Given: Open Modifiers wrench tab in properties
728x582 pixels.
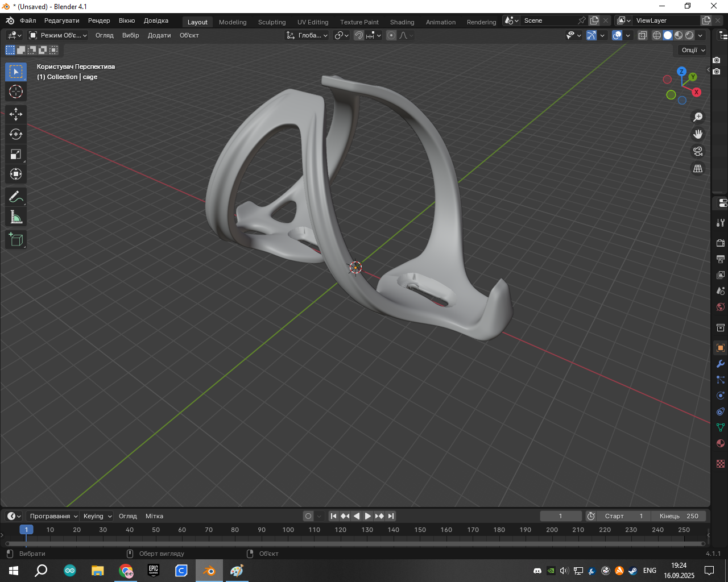Looking at the screenshot, I should [x=721, y=364].
